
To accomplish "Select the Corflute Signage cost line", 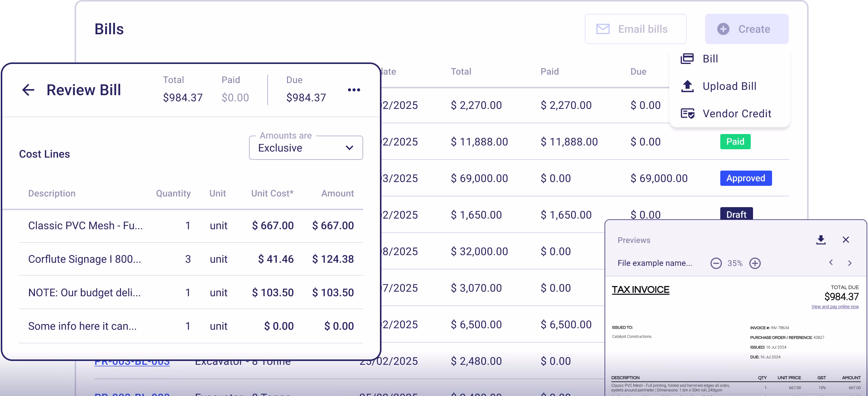I will (191, 259).
